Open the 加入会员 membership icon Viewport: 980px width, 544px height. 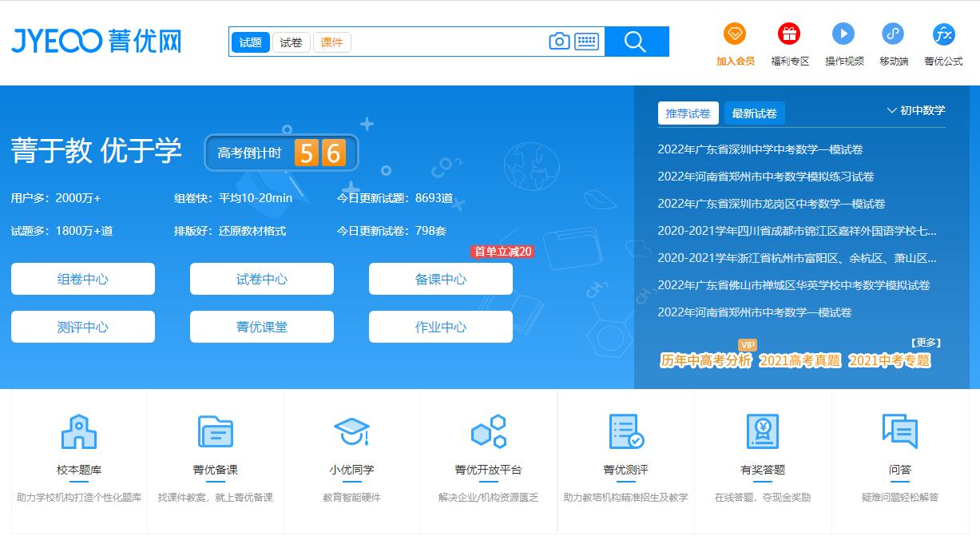[734, 35]
